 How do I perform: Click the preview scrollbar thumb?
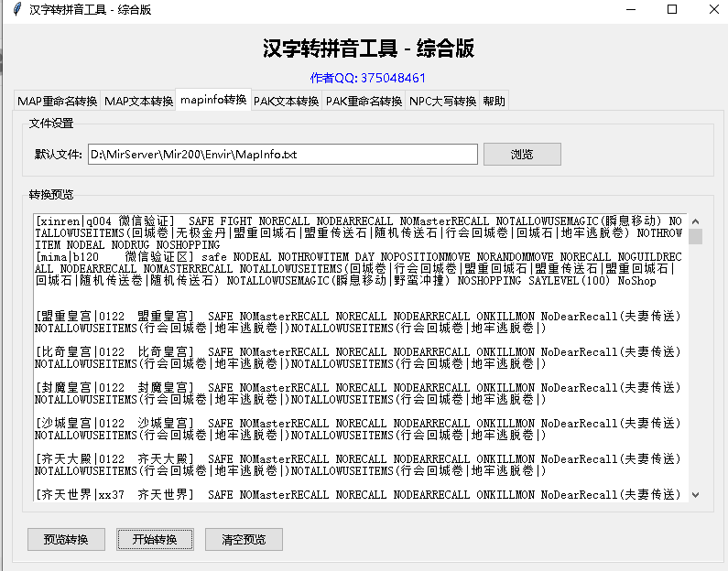695,237
